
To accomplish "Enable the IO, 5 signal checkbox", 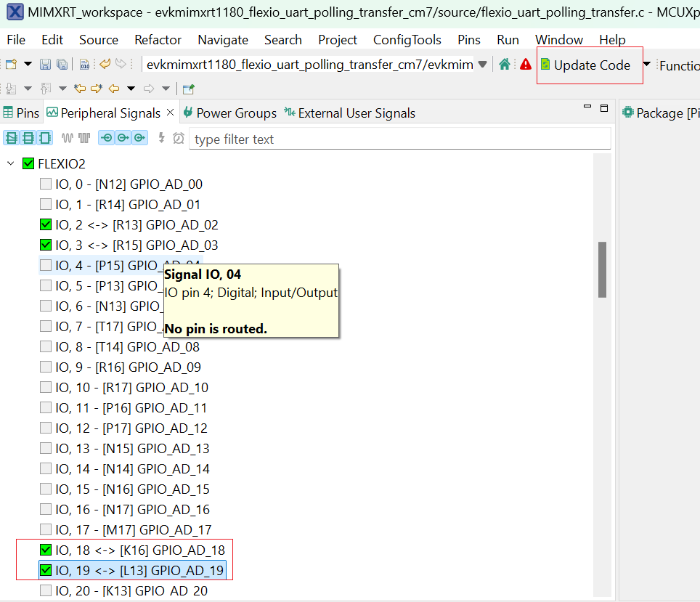I will pyautogui.click(x=45, y=285).
